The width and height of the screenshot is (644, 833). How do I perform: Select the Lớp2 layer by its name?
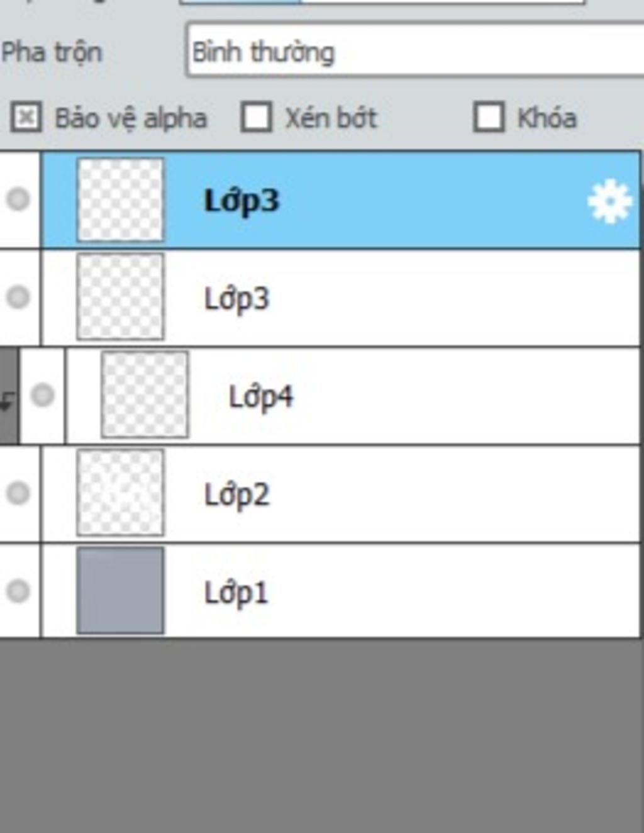tap(237, 495)
